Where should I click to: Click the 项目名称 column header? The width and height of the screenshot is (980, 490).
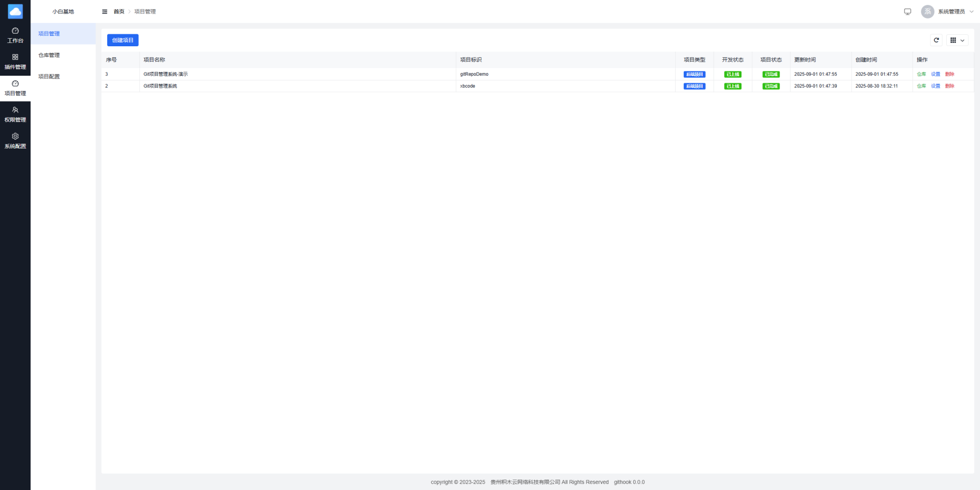coord(154,60)
